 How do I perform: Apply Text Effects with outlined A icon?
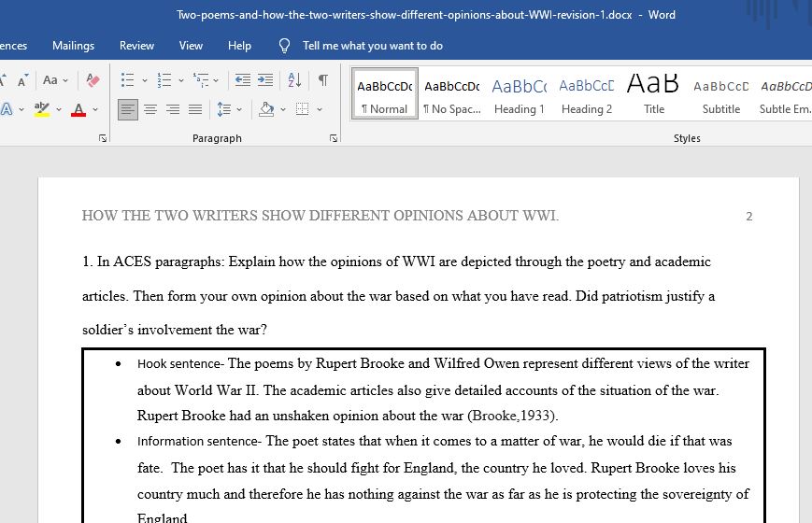7,109
